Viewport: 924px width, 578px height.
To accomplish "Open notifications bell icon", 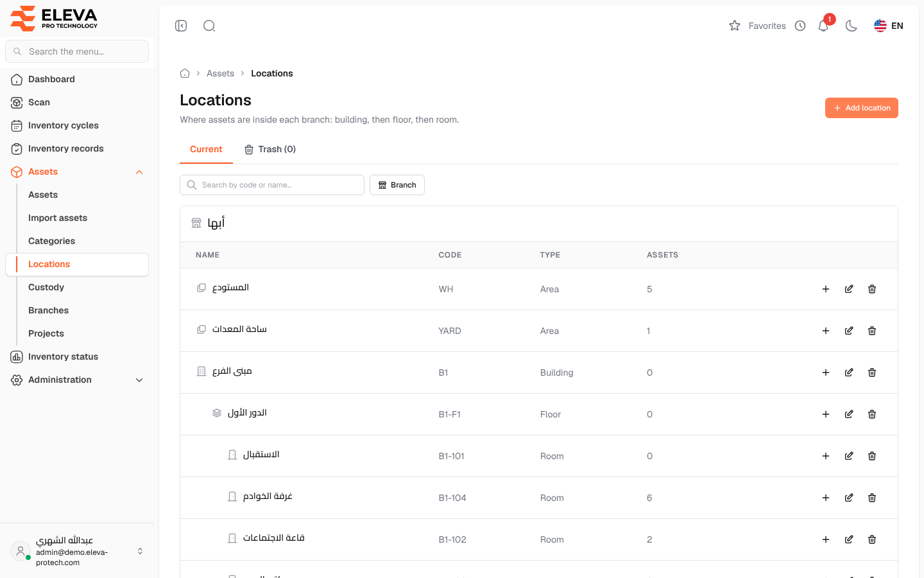I will [823, 26].
